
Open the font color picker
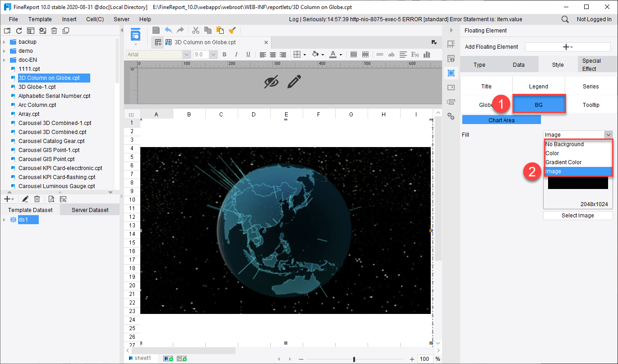point(333,55)
